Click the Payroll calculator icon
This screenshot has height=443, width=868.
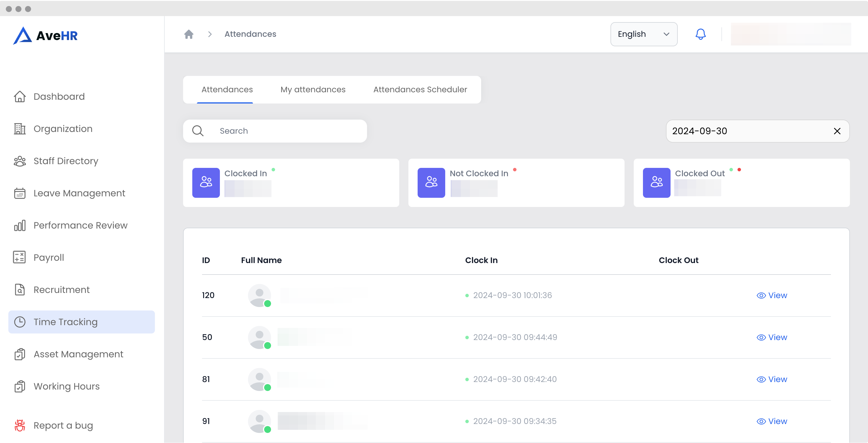coord(20,258)
